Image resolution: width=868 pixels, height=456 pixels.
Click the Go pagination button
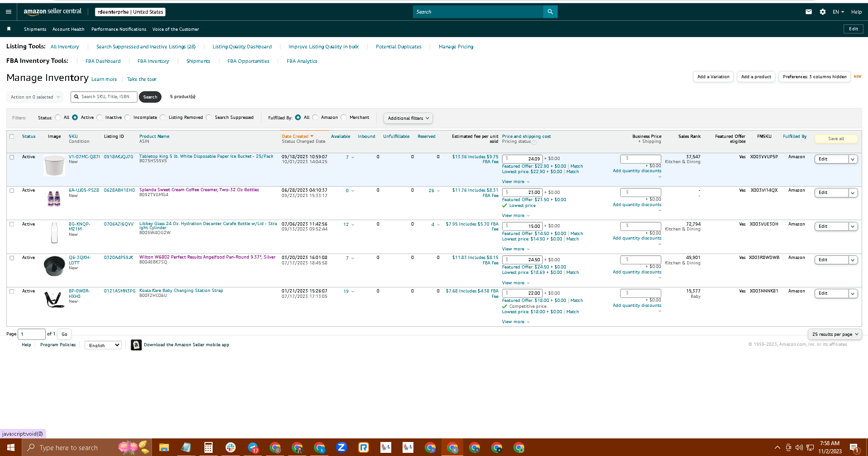pyautogui.click(x=64, y=334)
